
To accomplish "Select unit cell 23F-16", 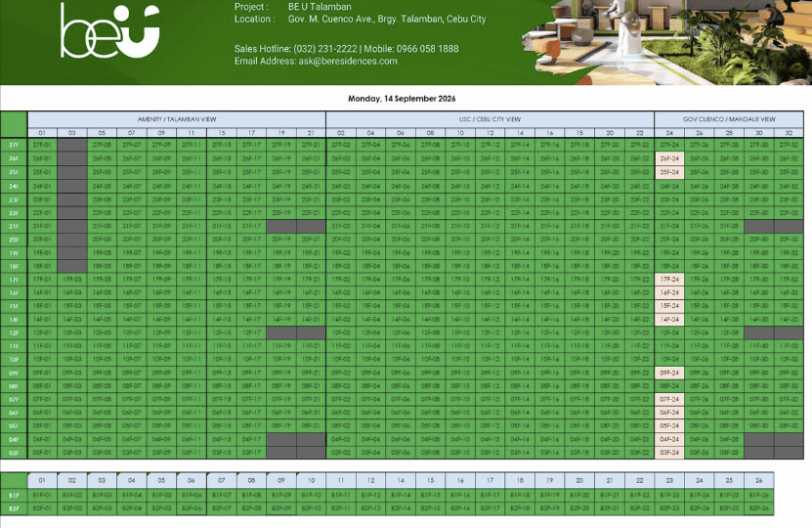I will (550, 198).
